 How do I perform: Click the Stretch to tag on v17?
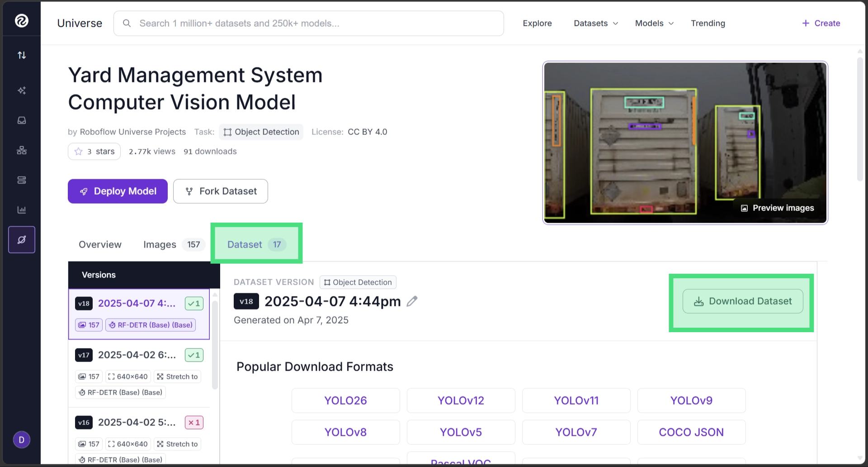tap(177, 376)
